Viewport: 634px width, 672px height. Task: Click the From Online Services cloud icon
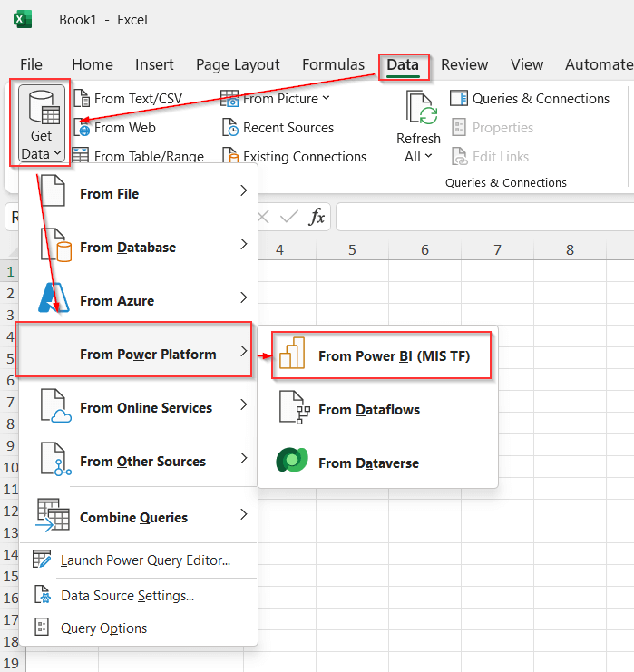[55, 406]
